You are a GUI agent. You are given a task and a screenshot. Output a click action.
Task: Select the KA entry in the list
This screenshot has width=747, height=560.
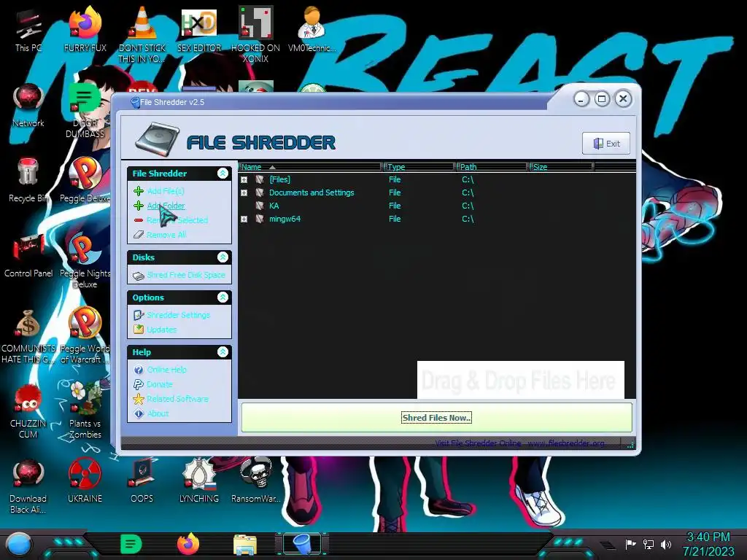[274, 206]
